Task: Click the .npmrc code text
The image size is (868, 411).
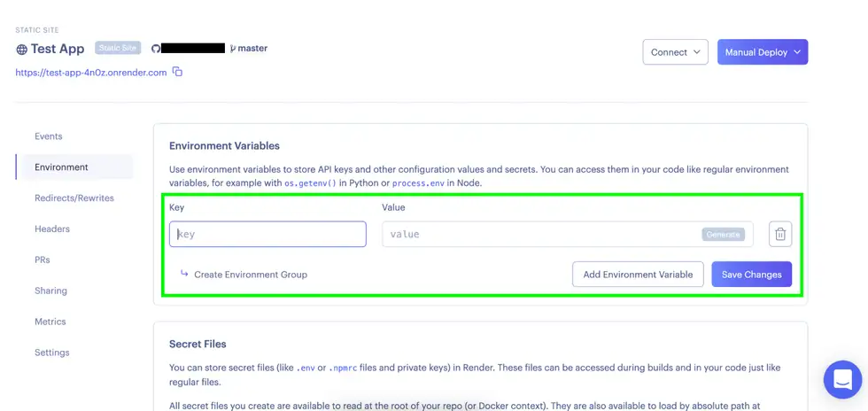Action: tap(343, 368)
